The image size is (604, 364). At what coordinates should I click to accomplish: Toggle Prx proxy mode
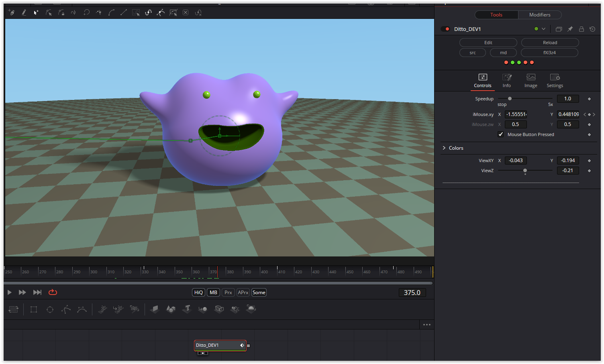coord(228,293)
